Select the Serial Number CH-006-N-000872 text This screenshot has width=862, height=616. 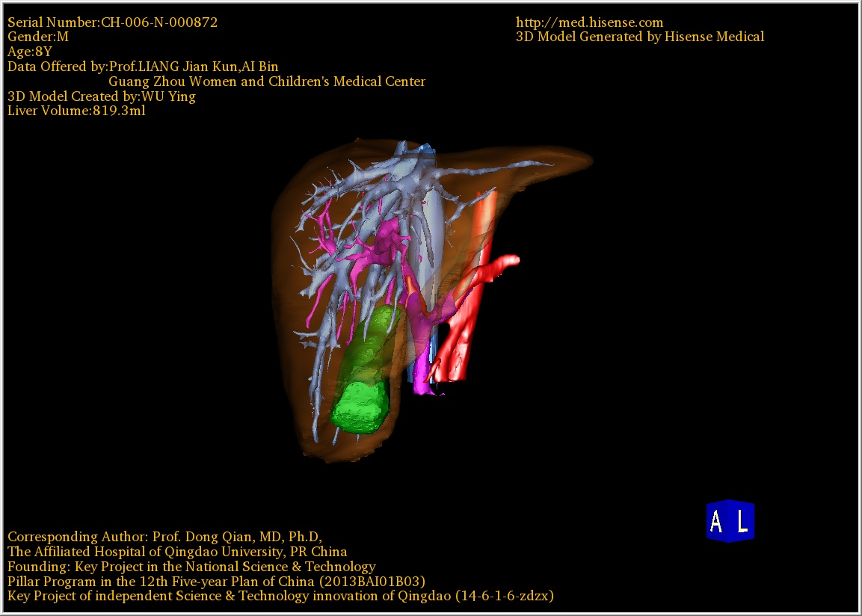[x=113, y=22]
